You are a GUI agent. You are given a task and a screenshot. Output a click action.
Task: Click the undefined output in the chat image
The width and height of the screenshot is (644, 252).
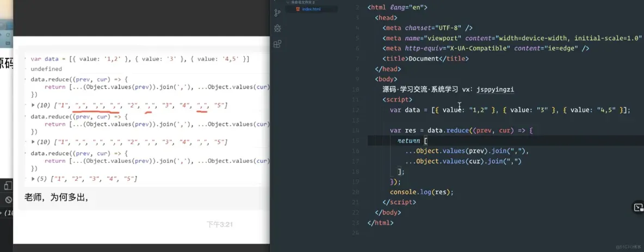pyautogui.click(x=46, y=69)
